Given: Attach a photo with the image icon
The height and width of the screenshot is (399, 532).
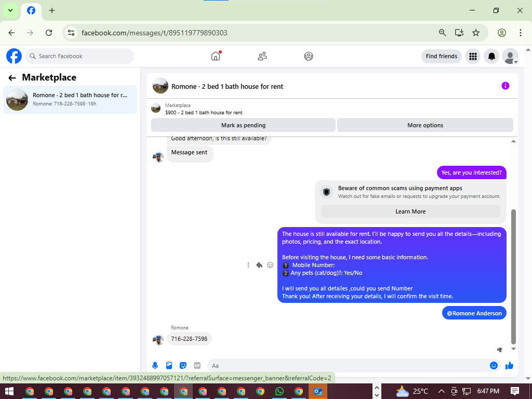Looking at the screenshot, I should pyautogui.click(x=169, y=365).
